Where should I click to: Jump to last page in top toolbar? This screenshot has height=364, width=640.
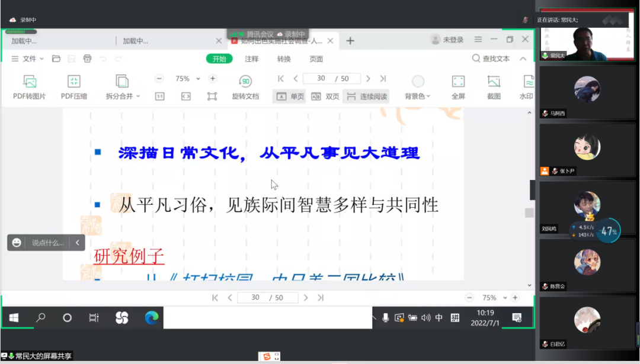[x=383, y=79]
